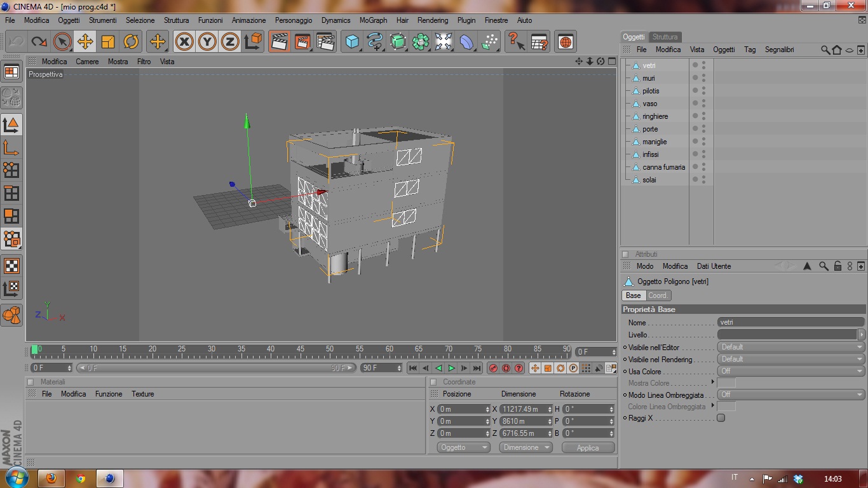This screenshot has width=868, height=488.
Task: Open the Visibile nell'Editor dropdown
Action: click(x=790, y=347)
